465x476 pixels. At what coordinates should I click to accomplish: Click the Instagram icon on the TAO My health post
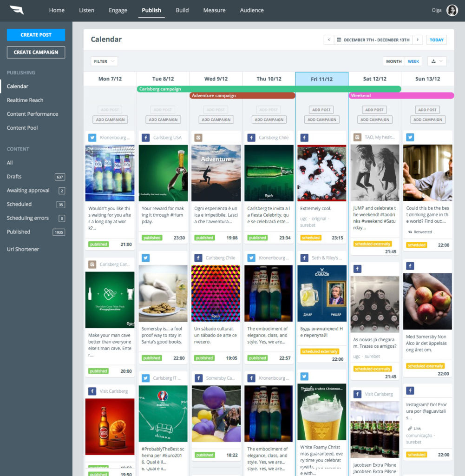point(357,137)
